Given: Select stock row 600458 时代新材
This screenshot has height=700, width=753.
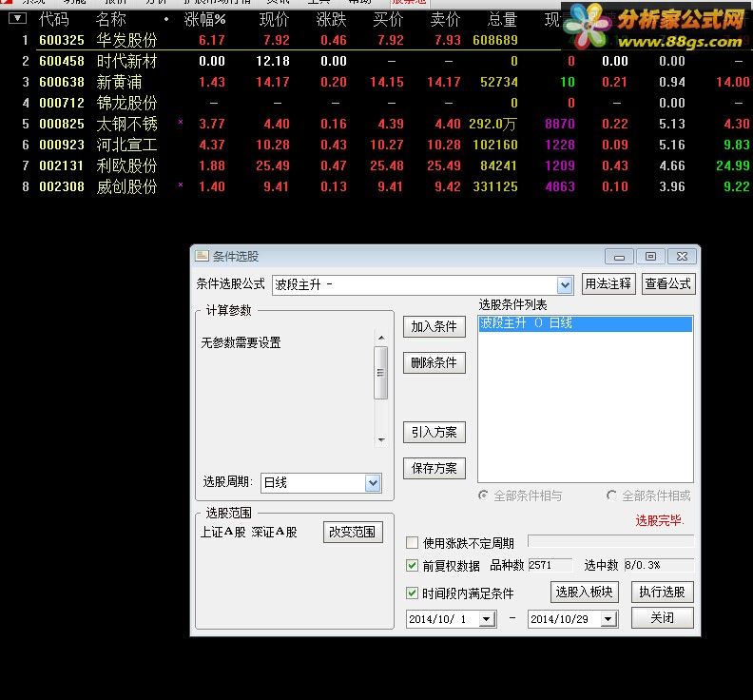Looking at the screenshot, I should (x=376, y=61).
